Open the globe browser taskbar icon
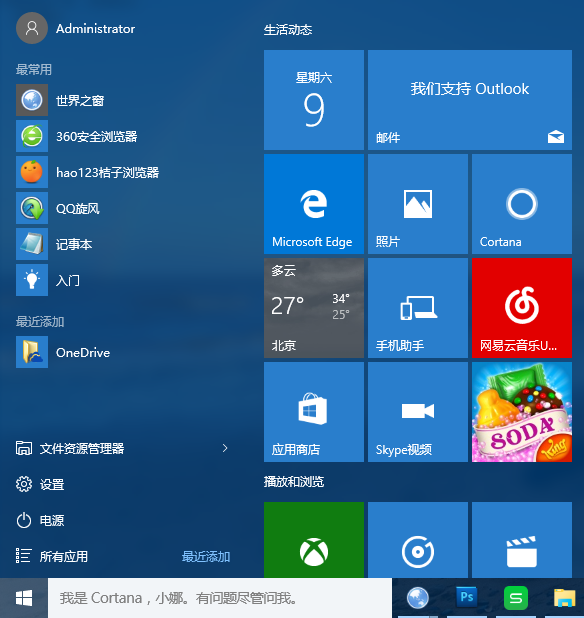Screen dimensions: 584x618 pyautogui.click(x=418, y=598)
